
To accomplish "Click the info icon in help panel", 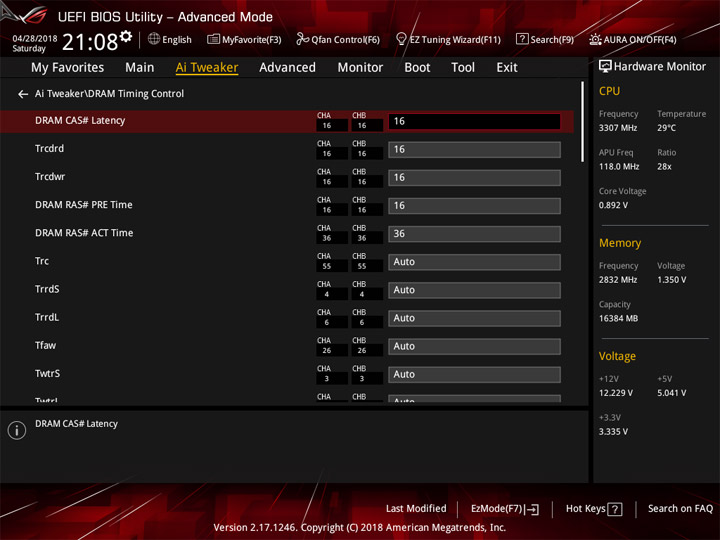I will click(x=17, y=430).
